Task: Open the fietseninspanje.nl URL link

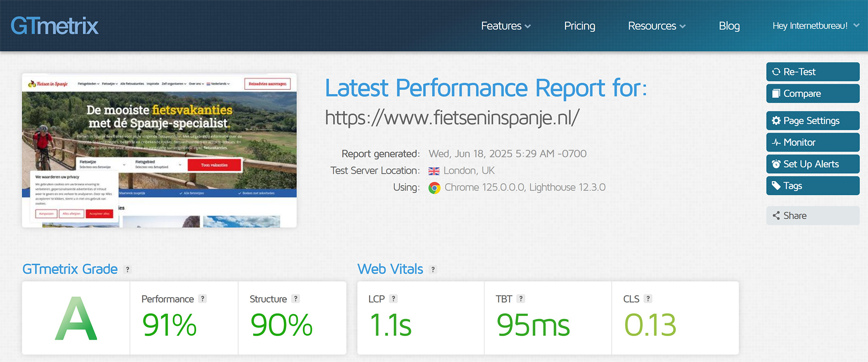Action: click(452, 118)
